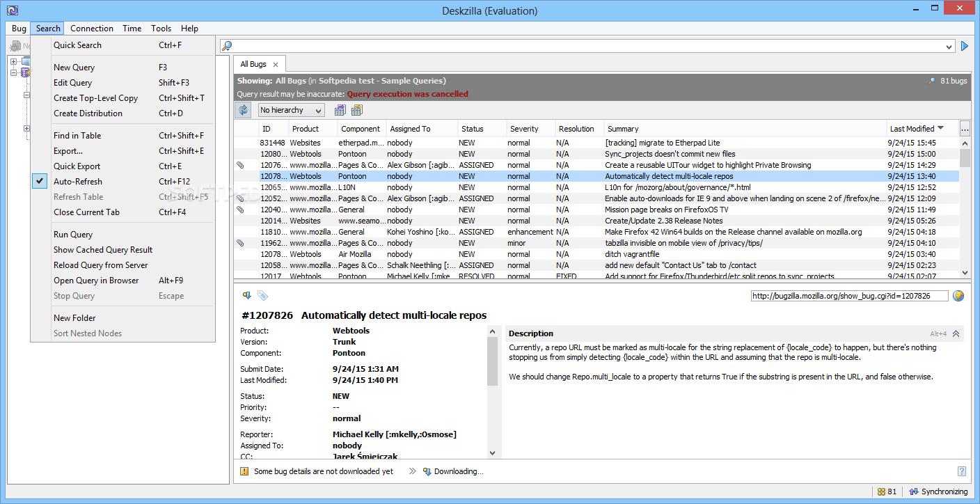This screenshot has width=980, height=504.
Task: Click the quick search magnifier icon
Action: point(226,46)
